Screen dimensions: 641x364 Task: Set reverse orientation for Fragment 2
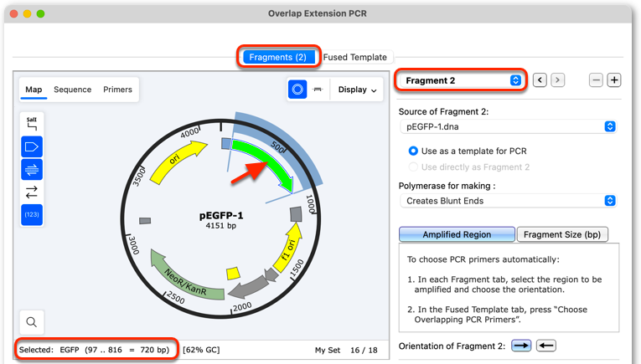pyautogui.click(x=546, y=346)
